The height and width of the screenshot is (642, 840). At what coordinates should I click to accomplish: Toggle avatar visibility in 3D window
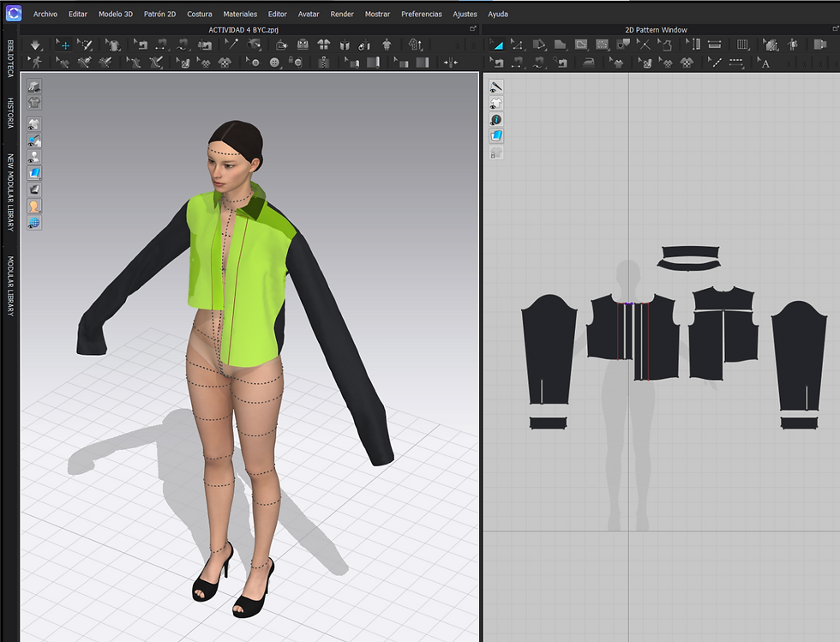pos(34,157)
